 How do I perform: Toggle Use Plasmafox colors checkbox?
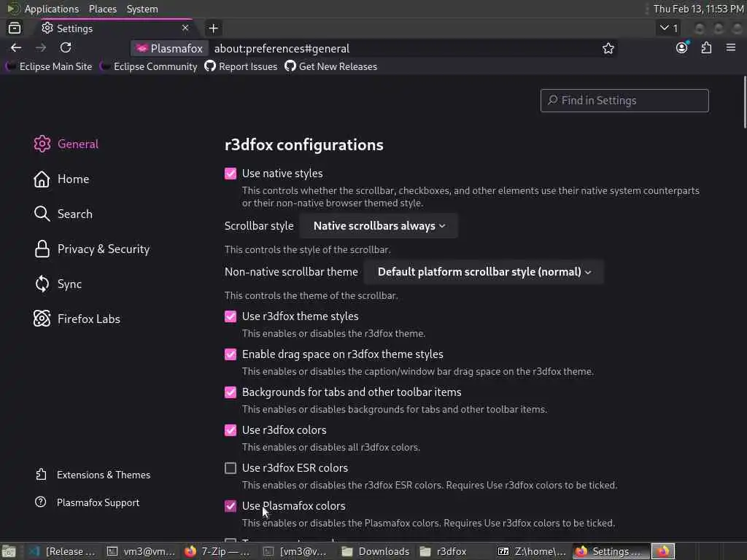(231, 506)
